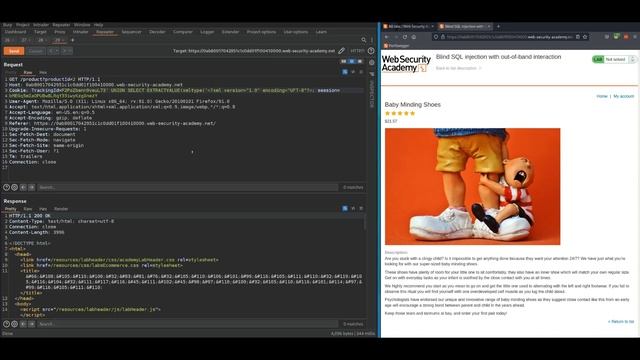Toggle request message actions blue icon
The image size is (640, 360).
345,72
